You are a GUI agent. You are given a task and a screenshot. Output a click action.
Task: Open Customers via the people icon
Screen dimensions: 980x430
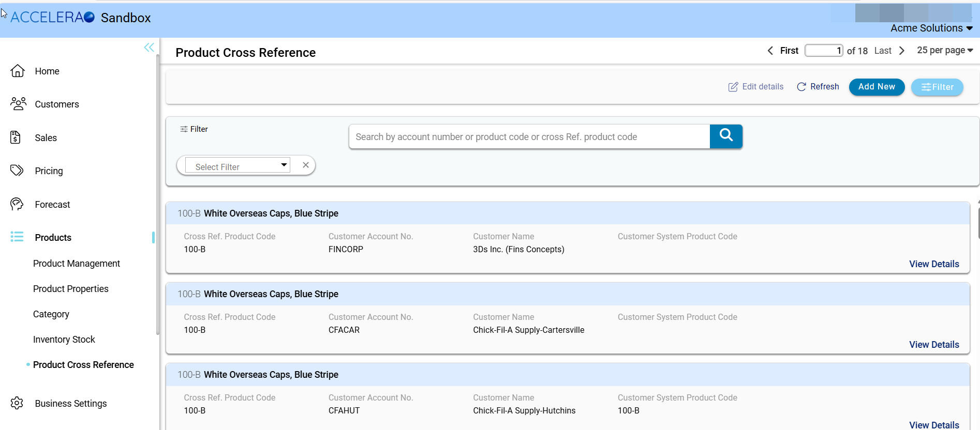[18, 104]
